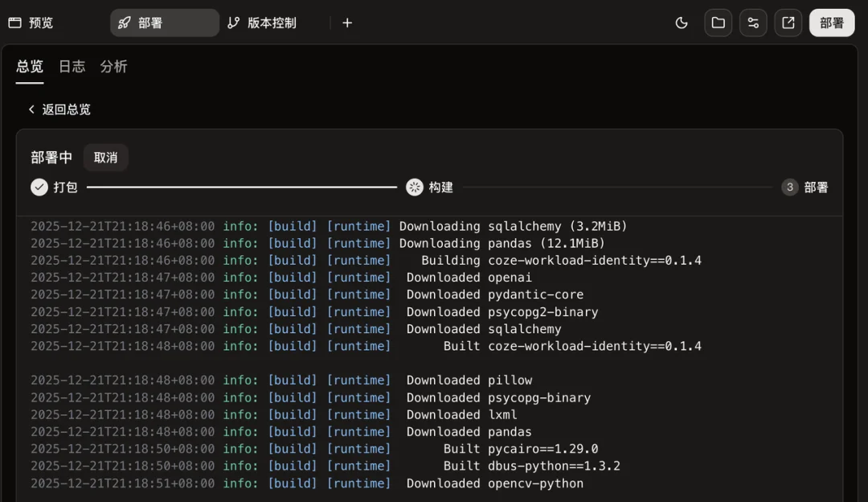The height and width of the screenshot is (502, 868).
Task: Click the completed 打包 checkmark icon
Action: coord(39,187)
